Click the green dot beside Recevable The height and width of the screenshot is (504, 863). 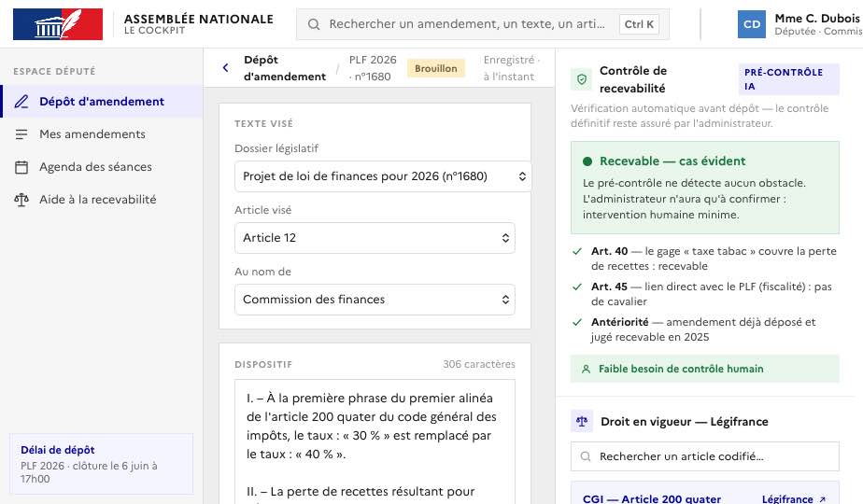tap(587, 161)
